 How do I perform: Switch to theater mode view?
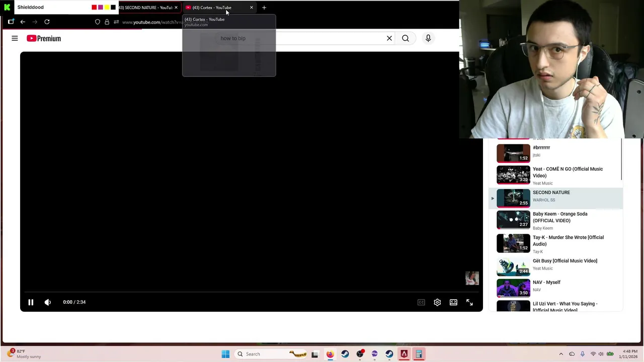[453, 302]
